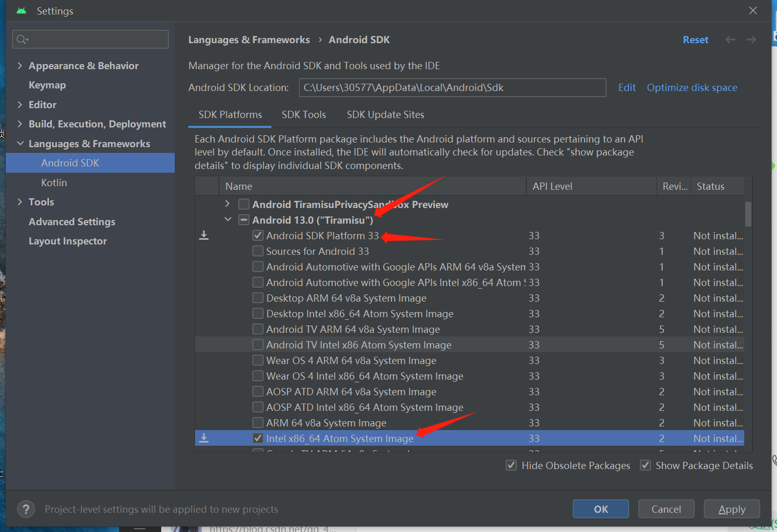777x532 pixels.
Task: Click the help question mark icon
Action: coord(26,509)
